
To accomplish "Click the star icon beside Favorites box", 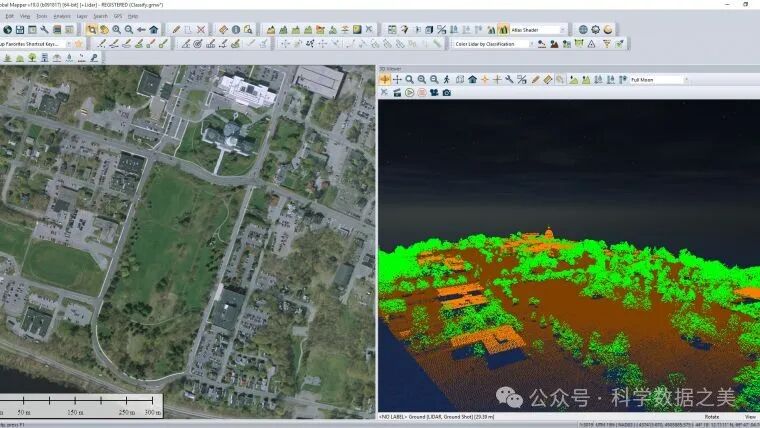I will click(78, 44).
